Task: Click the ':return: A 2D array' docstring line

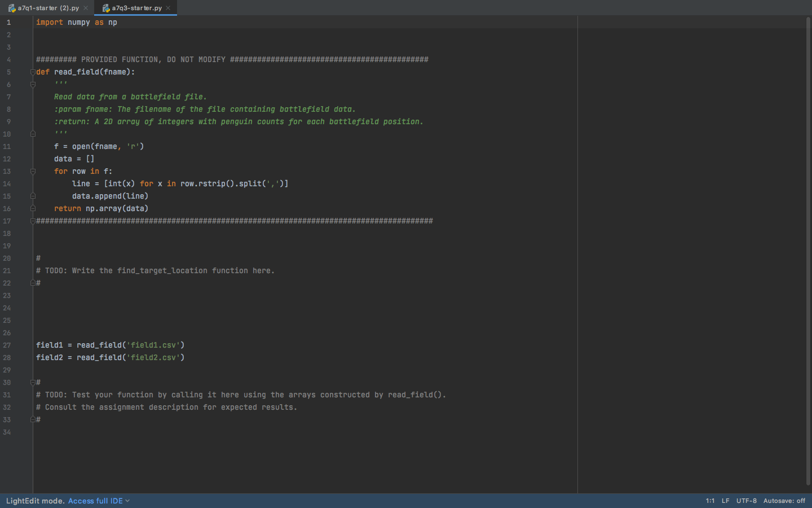Action: coord(239,122)
